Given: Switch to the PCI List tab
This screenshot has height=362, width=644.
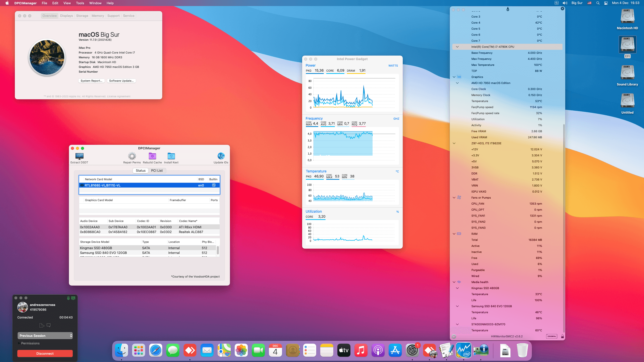Looking at the screenshot, I should [x=157, y=171].
